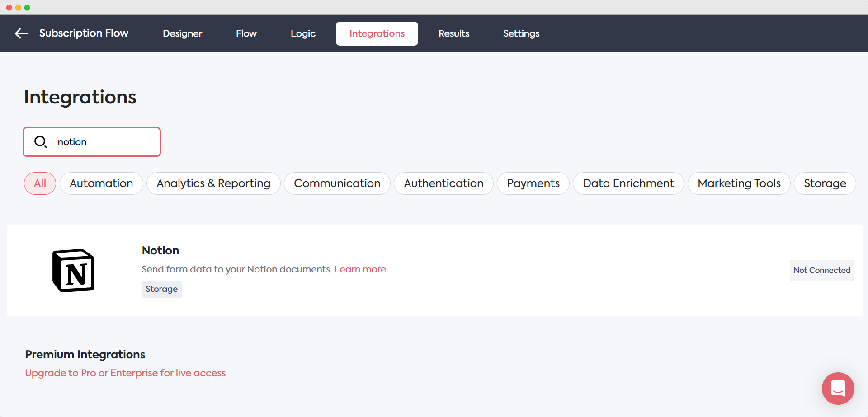
Task: Enable the Authentication filter
Action: point(443,183)
